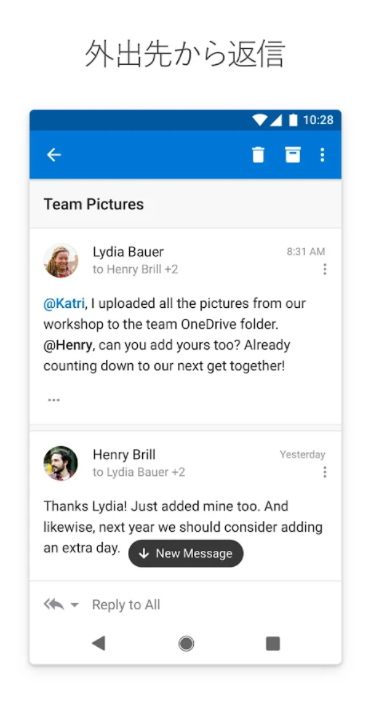
Task: Click sender name Henry Brill
Action: [124, 454]
